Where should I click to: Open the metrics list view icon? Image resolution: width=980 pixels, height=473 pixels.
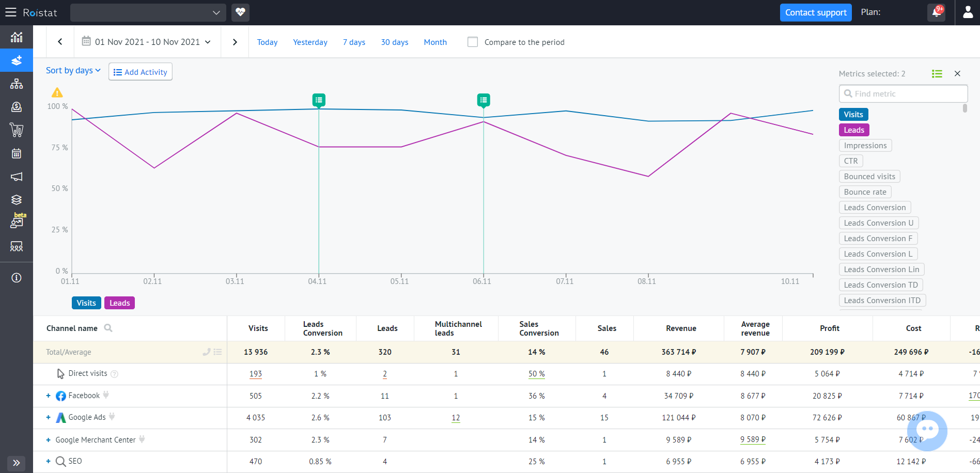click(937, 74)
